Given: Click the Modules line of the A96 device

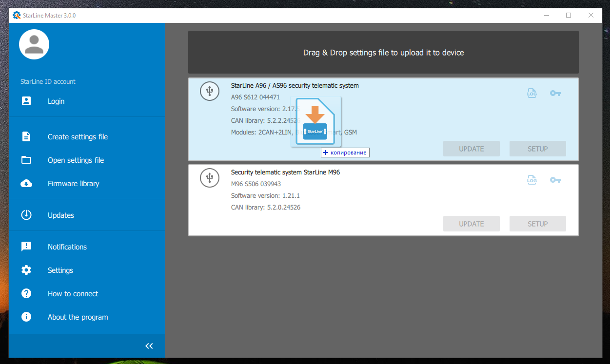Looking at the screenshot, I should tap(294, 132).
